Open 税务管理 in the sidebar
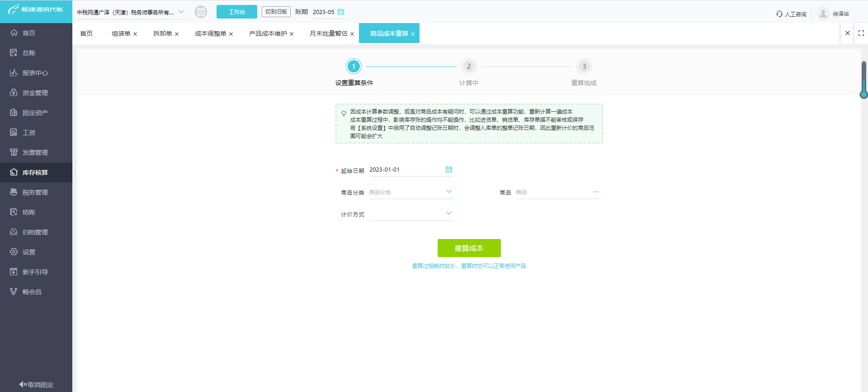The image size is (868, 392). [36, 192]
